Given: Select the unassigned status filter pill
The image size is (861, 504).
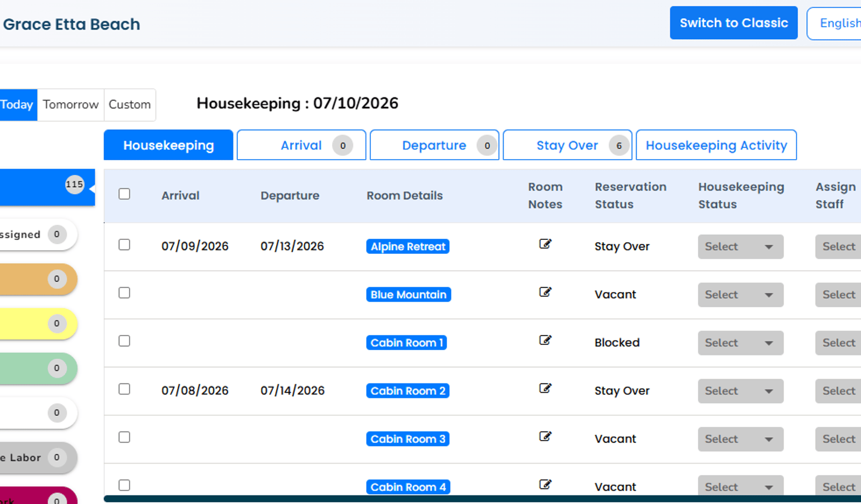Looking at the screenshot, I should tap(38, 235).
